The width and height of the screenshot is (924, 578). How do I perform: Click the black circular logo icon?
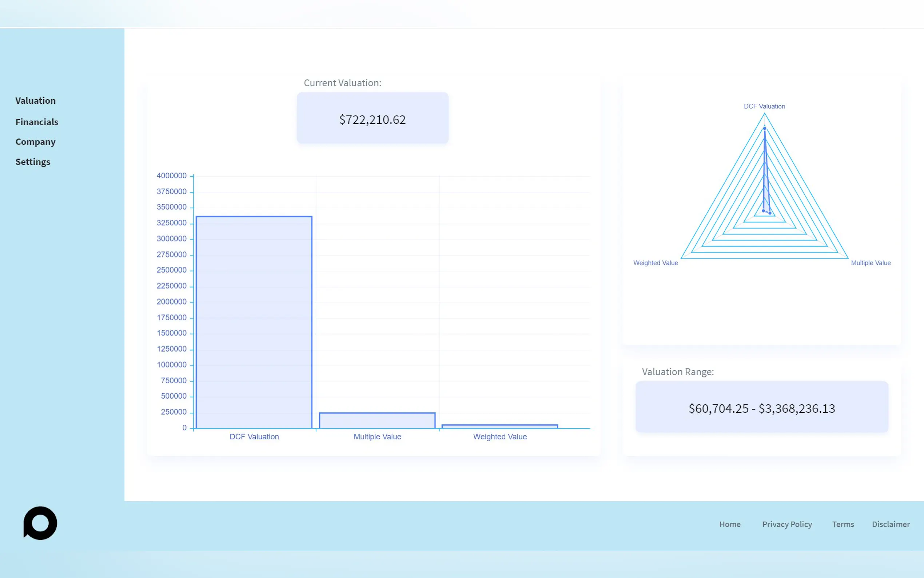coord(40,523)
